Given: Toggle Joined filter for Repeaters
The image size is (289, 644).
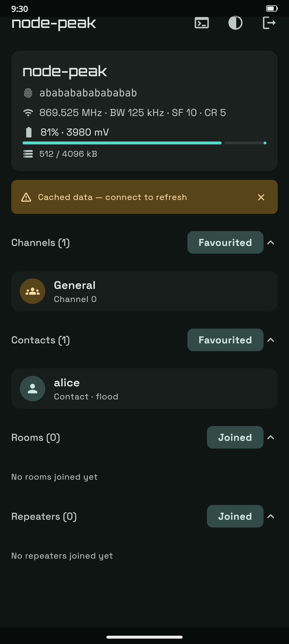Looking at the screenshot, I should pos(235,516).
